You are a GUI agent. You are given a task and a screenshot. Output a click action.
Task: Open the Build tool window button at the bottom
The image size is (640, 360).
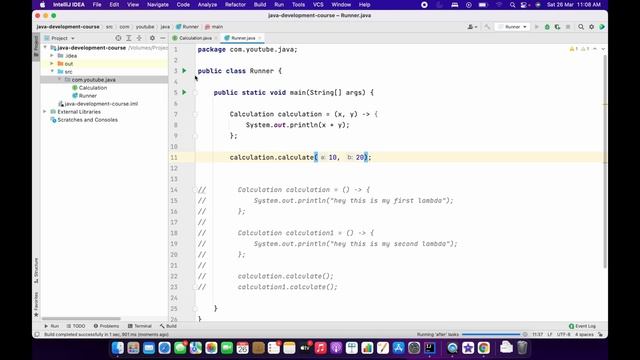coord(168,326)
